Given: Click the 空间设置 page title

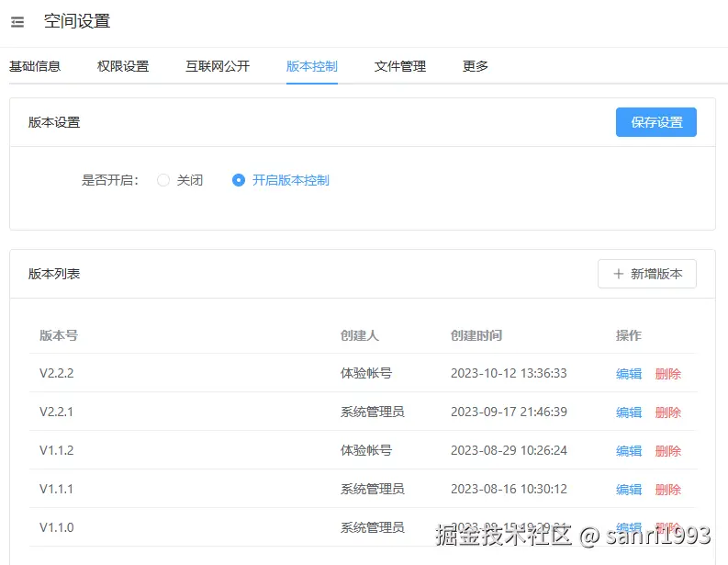Looking at the screenshot, I should coord(77,21).
